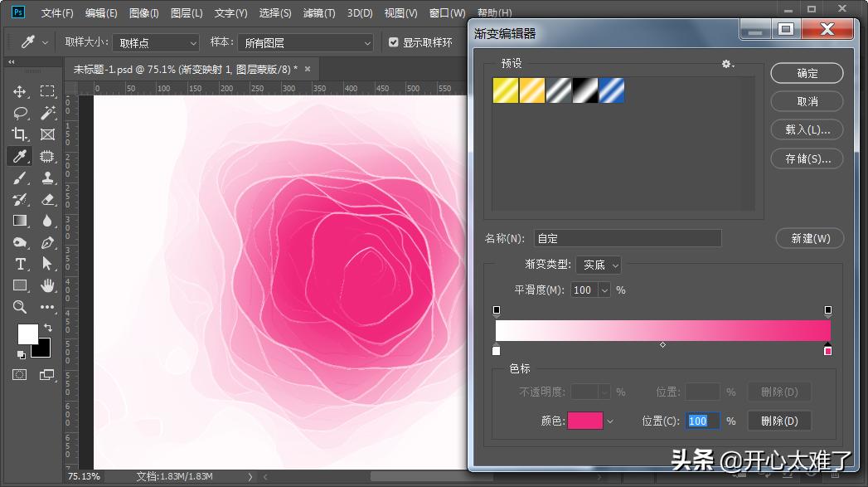Image resolution: width=868 pixels, height=487 pixels.
Task: Select the Lasso tool
Action: coord(19,113)
